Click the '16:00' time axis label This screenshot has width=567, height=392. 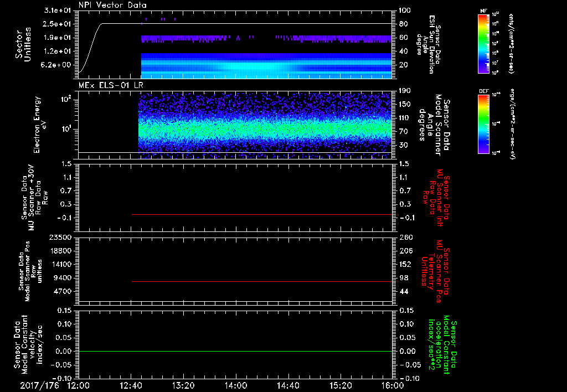(393, 385)
